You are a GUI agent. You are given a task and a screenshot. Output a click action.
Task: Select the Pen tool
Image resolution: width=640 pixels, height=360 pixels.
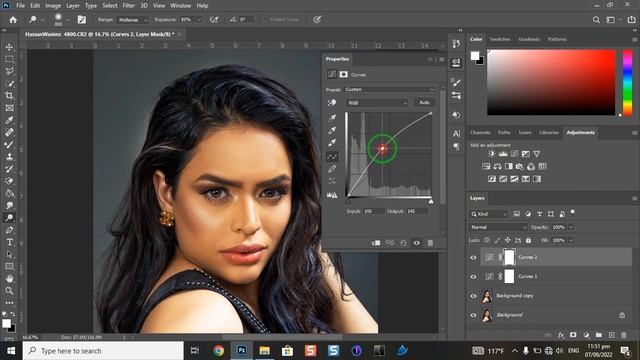[x=9, y=230]
